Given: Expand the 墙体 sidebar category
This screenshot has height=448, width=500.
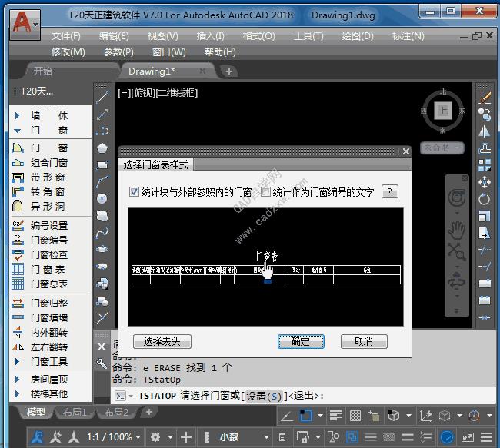Looking at the screenshot, I should click(x=17, y=115).
